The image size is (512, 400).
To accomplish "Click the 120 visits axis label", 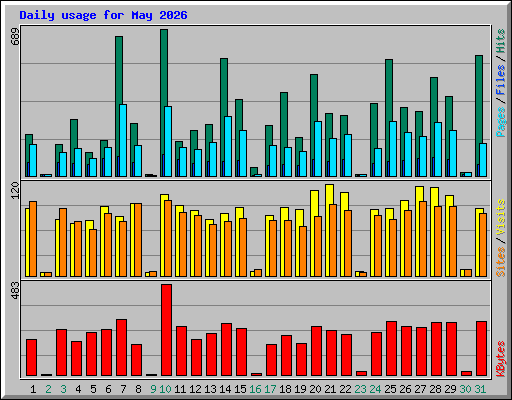I will (15, 191).
